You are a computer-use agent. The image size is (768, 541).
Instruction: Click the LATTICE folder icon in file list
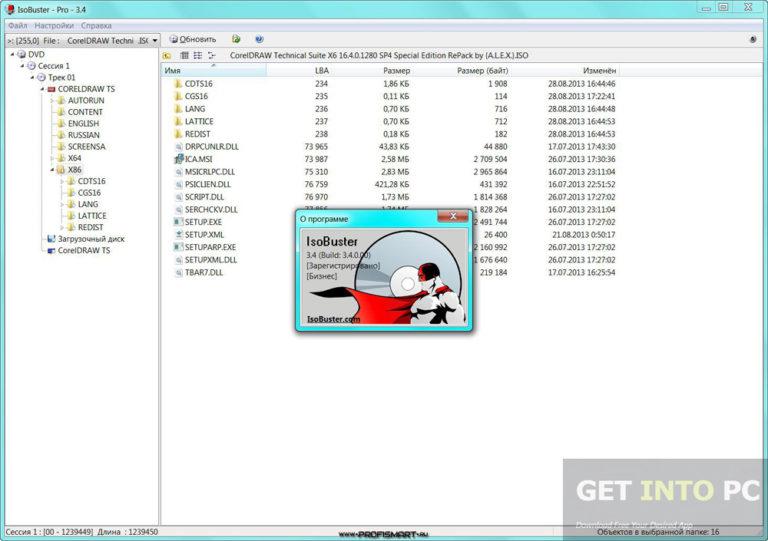pyautogui.click(x=178, y=121)
